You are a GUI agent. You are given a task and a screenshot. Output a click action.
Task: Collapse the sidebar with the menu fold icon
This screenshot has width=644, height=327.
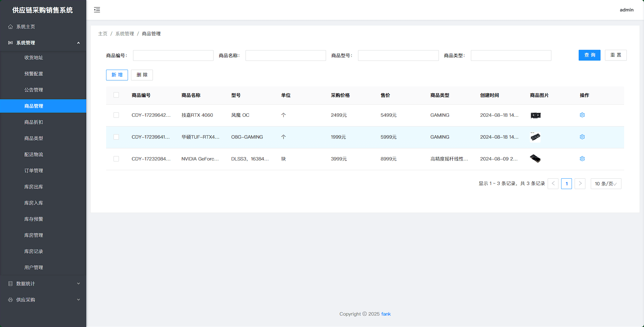click(x=97, y=10)
